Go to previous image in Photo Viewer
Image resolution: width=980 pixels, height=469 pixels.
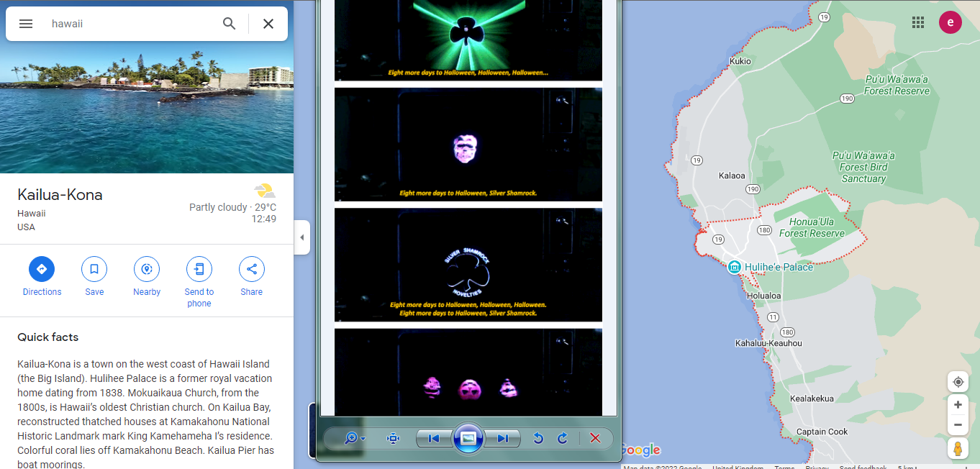(x=434, y=438)
